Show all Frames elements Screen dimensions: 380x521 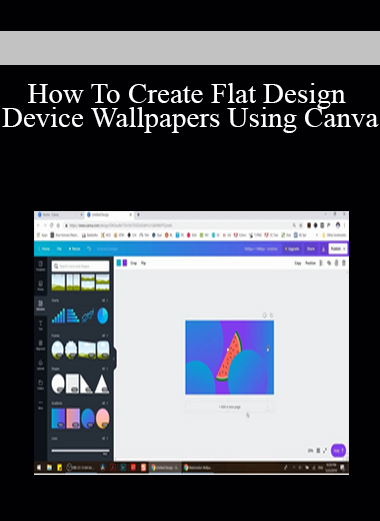pos(105,335)
